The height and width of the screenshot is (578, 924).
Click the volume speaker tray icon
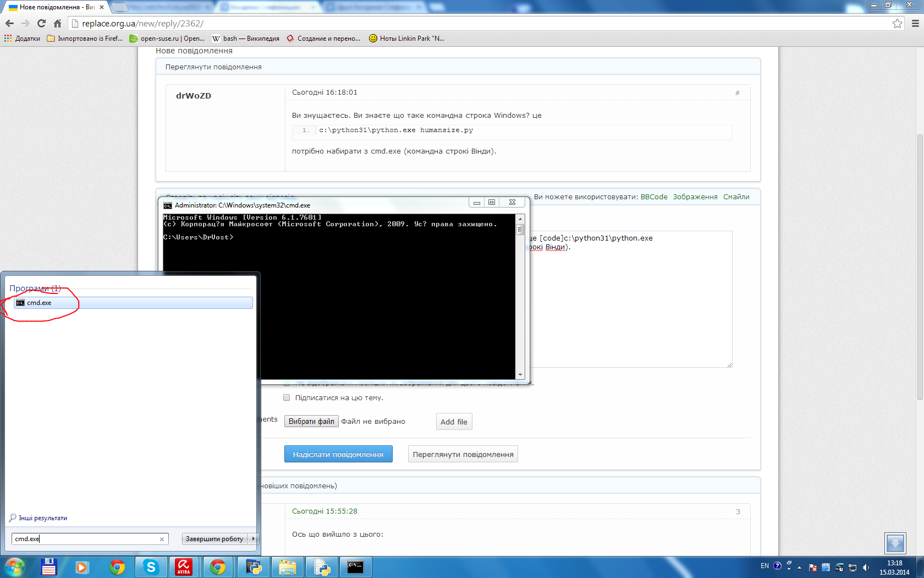(x=866, y=567)
